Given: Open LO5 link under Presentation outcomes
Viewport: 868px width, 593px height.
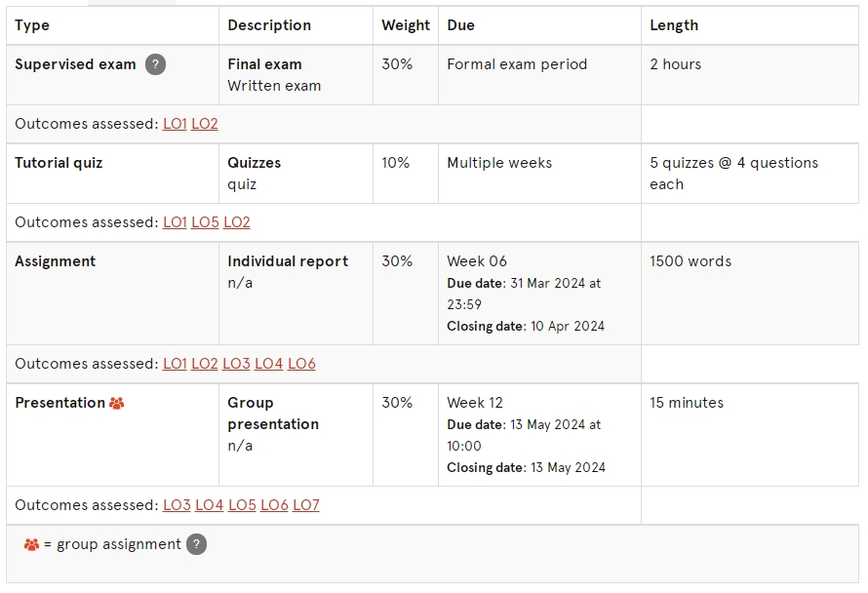Looking at the screenshot, I should [x=242, y=505].
